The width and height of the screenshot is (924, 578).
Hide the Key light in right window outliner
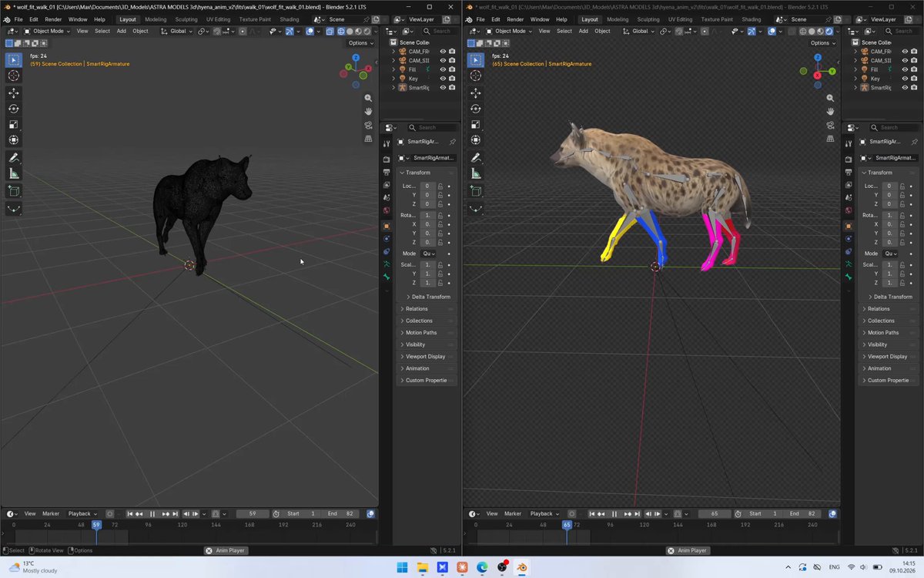[x=905, y=79]
